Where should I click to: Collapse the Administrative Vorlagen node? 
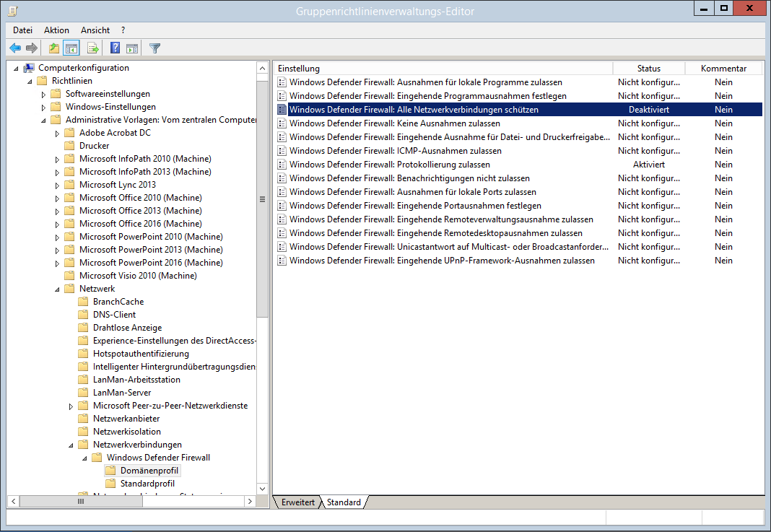[x=44, y=121]
